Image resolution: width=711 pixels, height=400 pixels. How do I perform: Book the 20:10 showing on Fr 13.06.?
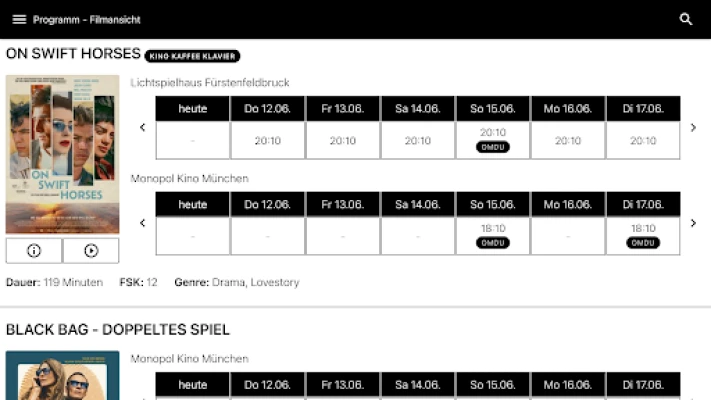point(343,141)
